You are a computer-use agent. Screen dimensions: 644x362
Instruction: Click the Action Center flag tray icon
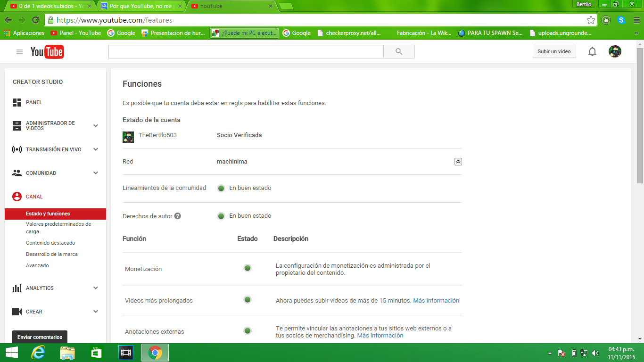[x=561, y=353]
